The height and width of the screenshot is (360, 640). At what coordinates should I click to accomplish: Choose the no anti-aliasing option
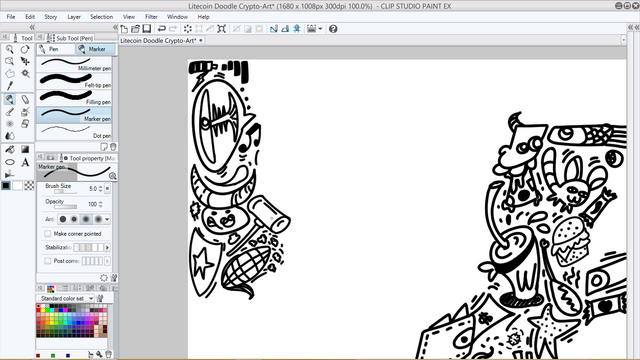tap(63, 219)
